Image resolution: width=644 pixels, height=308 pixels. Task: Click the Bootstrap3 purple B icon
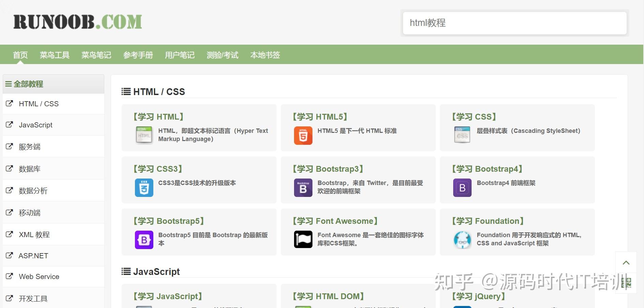(x=303, y=187)
